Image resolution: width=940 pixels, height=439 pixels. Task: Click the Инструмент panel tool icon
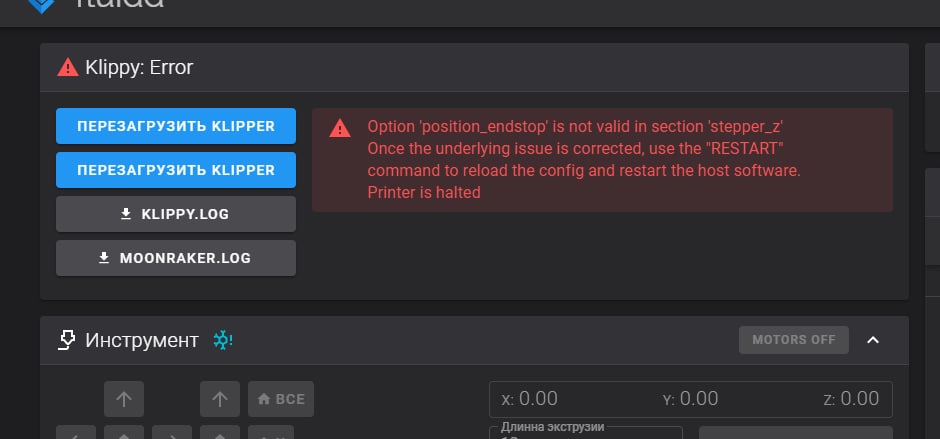click(x=67, y=340)
